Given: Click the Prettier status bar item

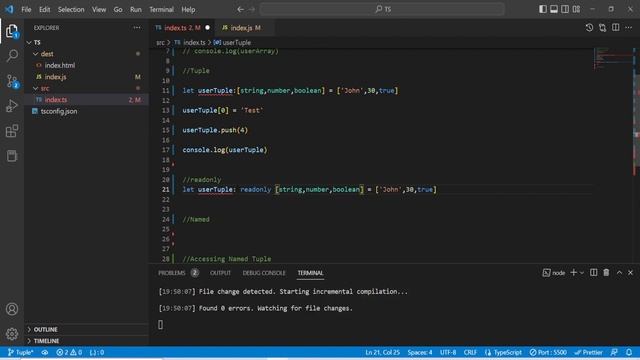Looking at the screenshot, I should 588,352.
